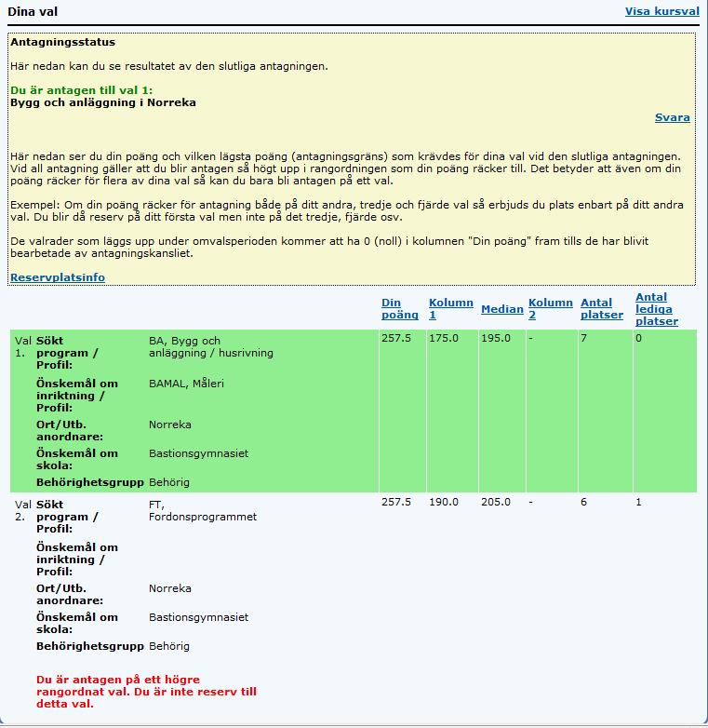Click Bastionsgymnasiet in the Val 2 row
708x728 pixels.
198,617
